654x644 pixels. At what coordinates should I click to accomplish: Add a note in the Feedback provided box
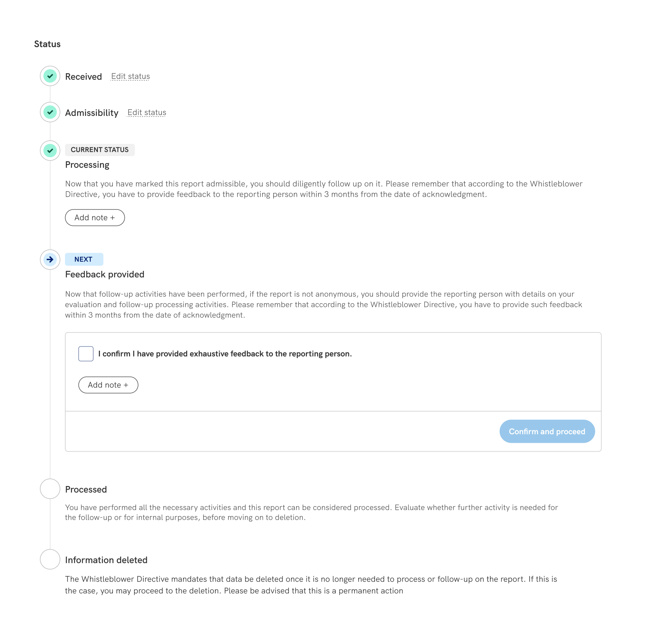(x=108, y=385)
